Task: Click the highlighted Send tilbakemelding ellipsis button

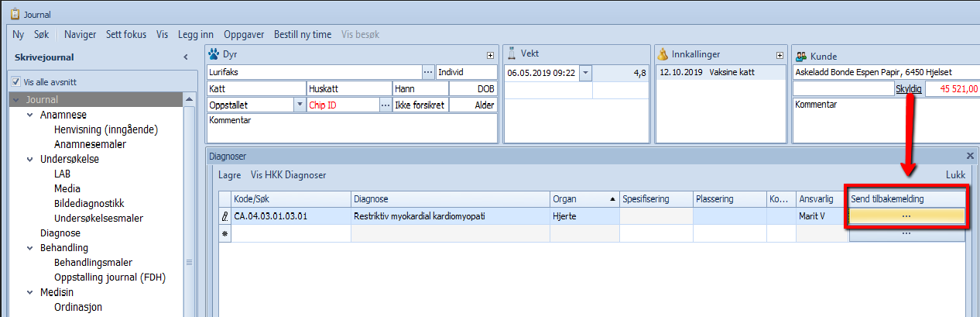Action: coord(906,216)
